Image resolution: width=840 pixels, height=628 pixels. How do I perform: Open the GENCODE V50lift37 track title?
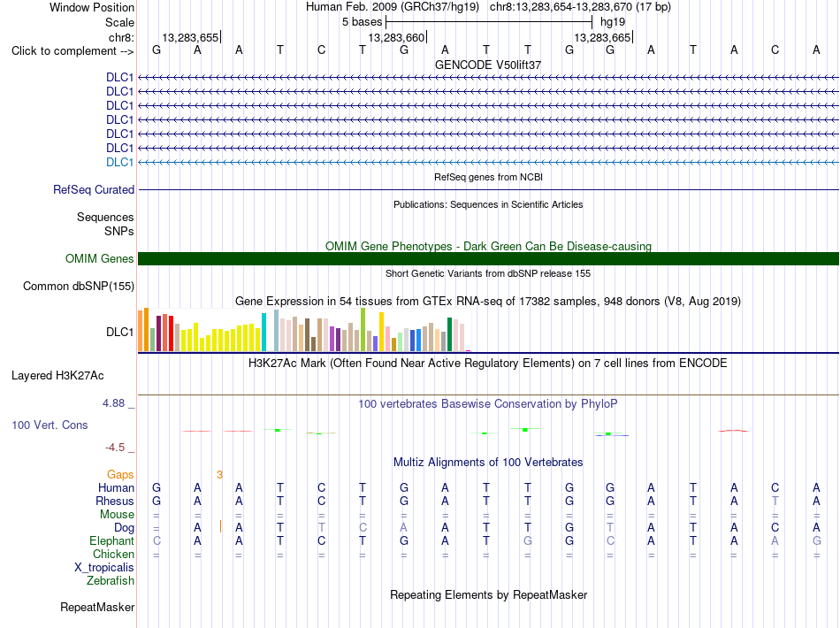tap(488, 65)
